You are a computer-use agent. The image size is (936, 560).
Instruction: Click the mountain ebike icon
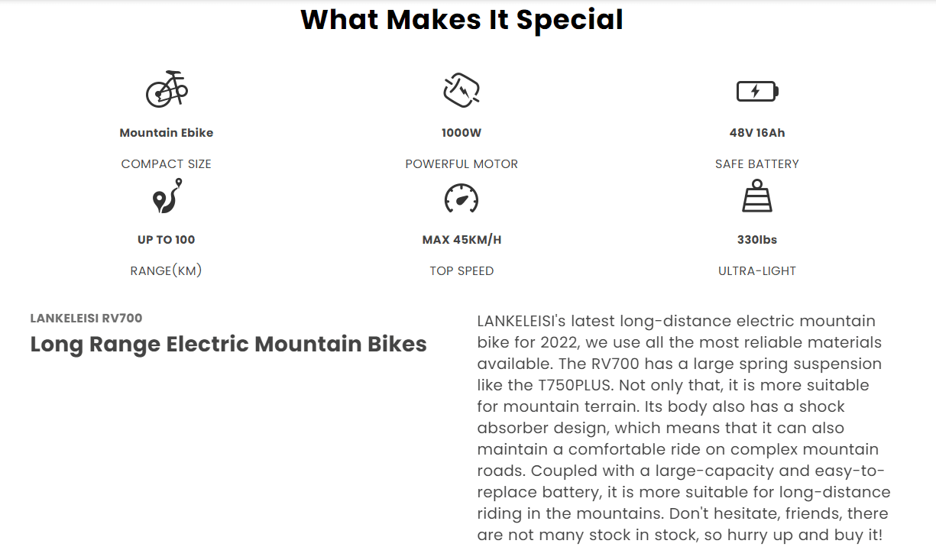click(167, 89)
